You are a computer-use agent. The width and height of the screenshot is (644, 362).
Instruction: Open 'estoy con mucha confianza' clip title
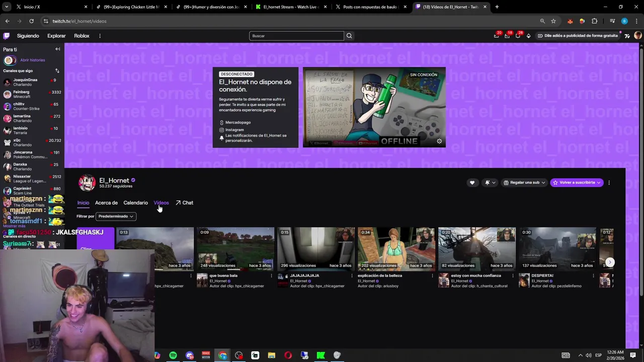476,276
